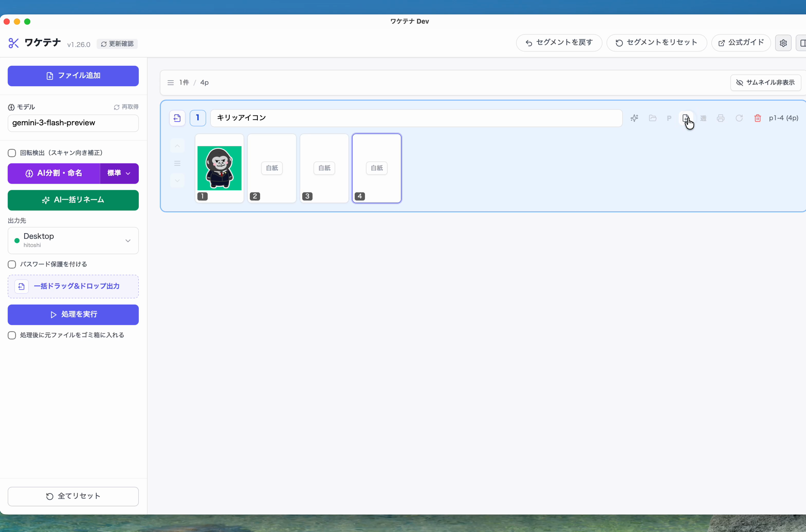The image size is (806, 532).
Task: Click the 透 watermark icon in segment row
Action: click(x=703, y=118)
